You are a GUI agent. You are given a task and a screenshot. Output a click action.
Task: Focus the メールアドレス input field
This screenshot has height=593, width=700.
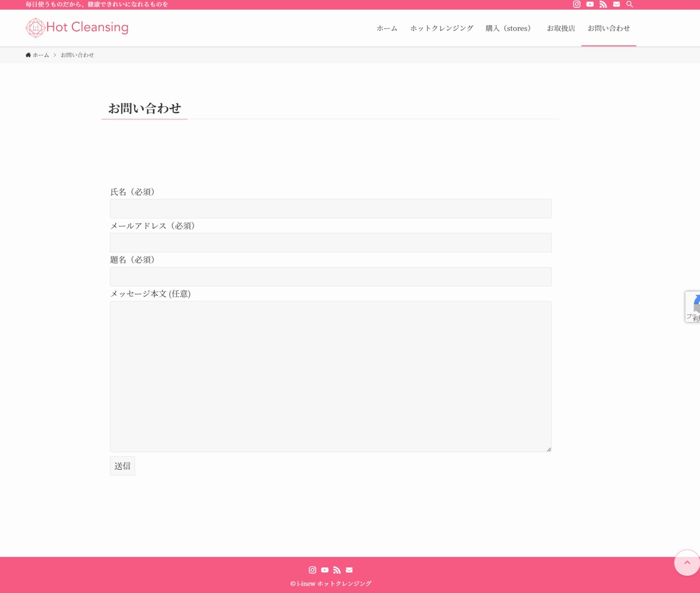click(x=330, y=243)
